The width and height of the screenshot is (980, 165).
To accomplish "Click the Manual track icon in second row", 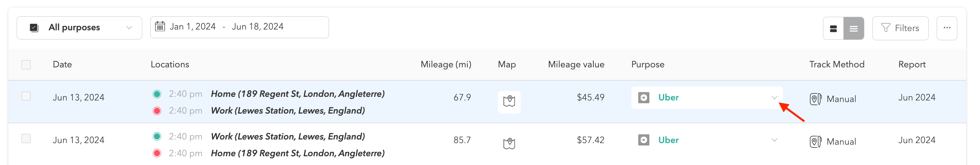I will (x=815, y=141).
